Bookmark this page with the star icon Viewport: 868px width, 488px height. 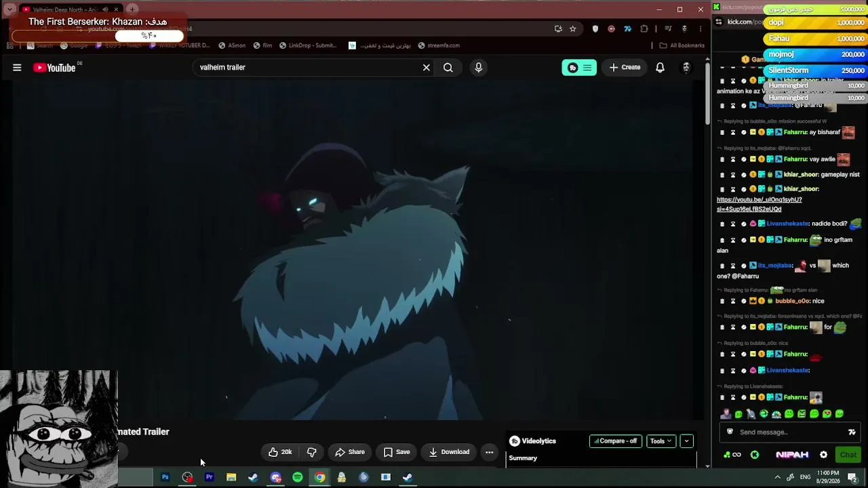tap(573, 28)
